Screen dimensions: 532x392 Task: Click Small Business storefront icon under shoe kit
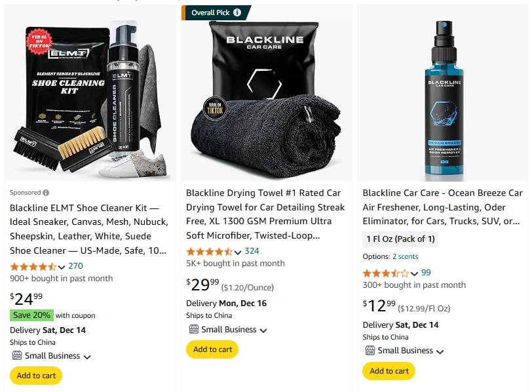click(17, 356)
